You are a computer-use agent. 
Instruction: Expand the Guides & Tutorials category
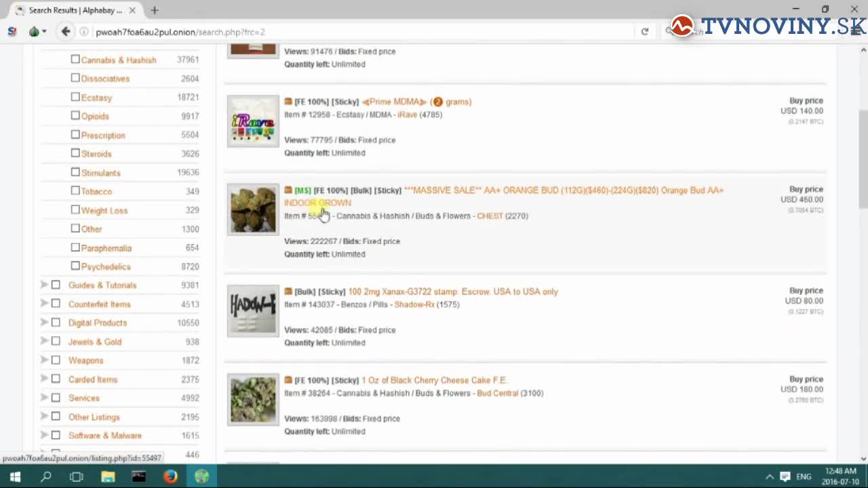[x=44, y=285]
